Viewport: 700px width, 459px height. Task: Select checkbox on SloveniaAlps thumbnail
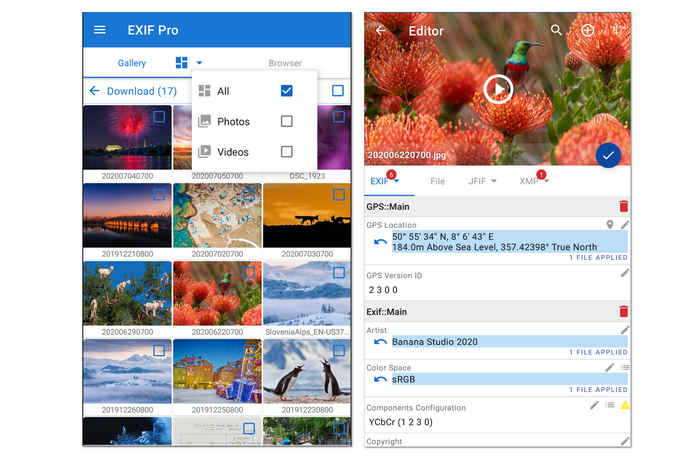339,273
